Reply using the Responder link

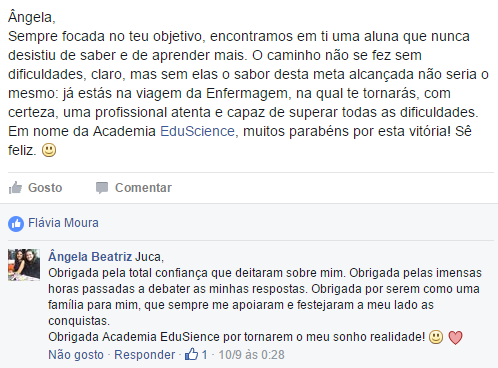tap(145, 355)
